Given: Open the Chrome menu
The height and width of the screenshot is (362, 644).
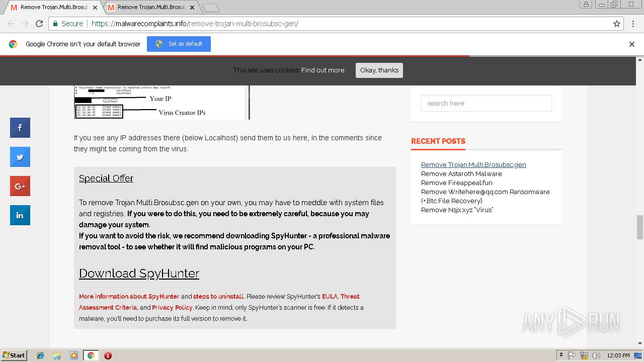Looking at the screenshot, I should (633, 24).
